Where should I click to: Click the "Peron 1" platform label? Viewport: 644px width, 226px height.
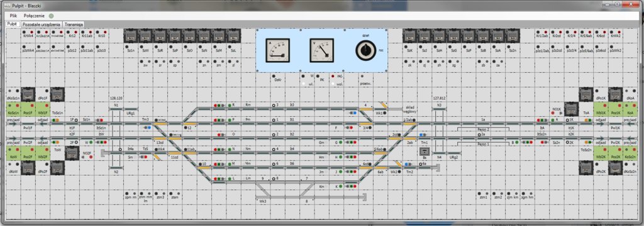point(483,144)
